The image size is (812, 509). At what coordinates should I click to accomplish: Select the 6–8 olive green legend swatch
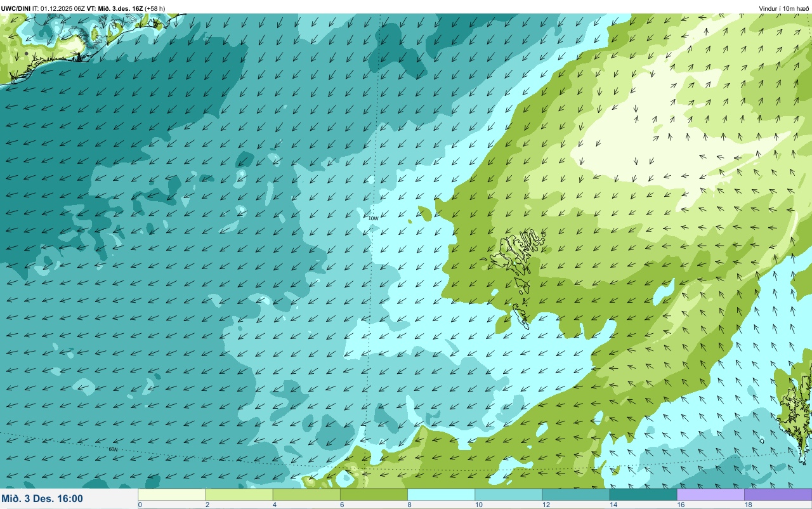click(x=374, y=494)
